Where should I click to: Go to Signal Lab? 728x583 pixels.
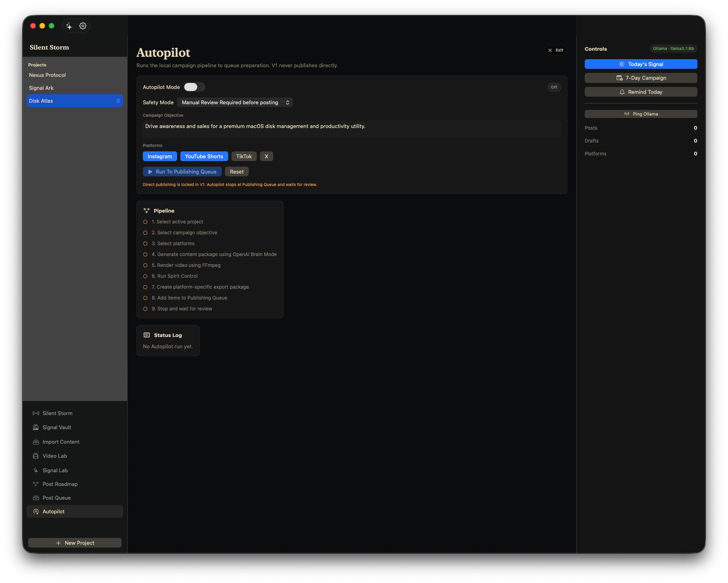(75, 471)
